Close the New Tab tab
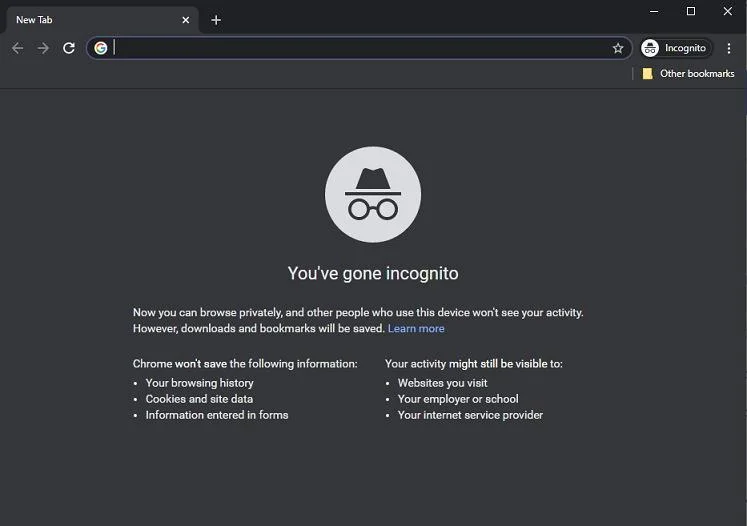The height and width of the screenshot is (526, 747). 186,20
